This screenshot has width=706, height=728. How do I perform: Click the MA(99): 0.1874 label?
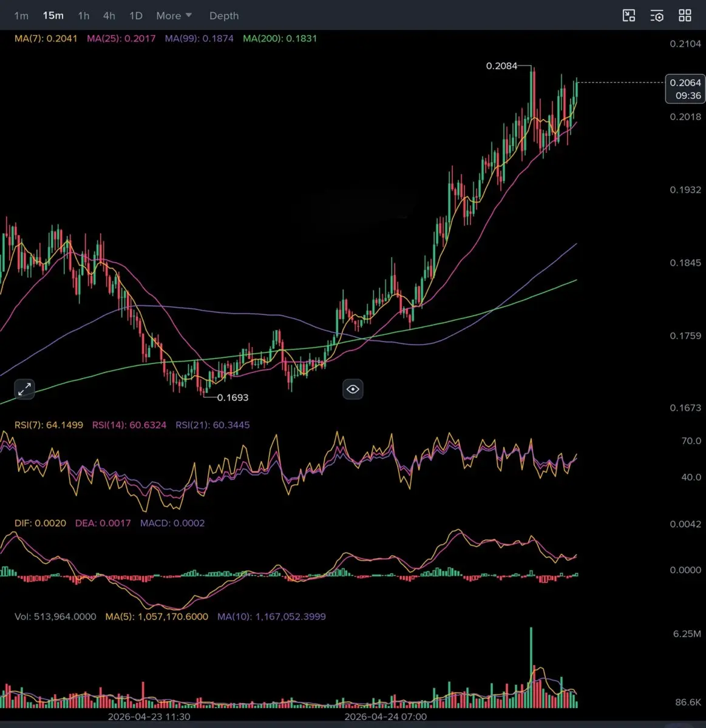click(199, 38)
